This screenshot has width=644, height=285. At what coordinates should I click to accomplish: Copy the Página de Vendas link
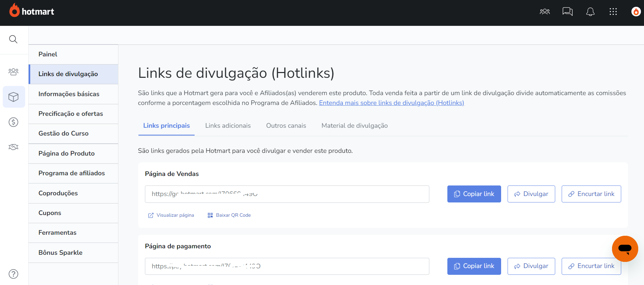click(474, 194)
